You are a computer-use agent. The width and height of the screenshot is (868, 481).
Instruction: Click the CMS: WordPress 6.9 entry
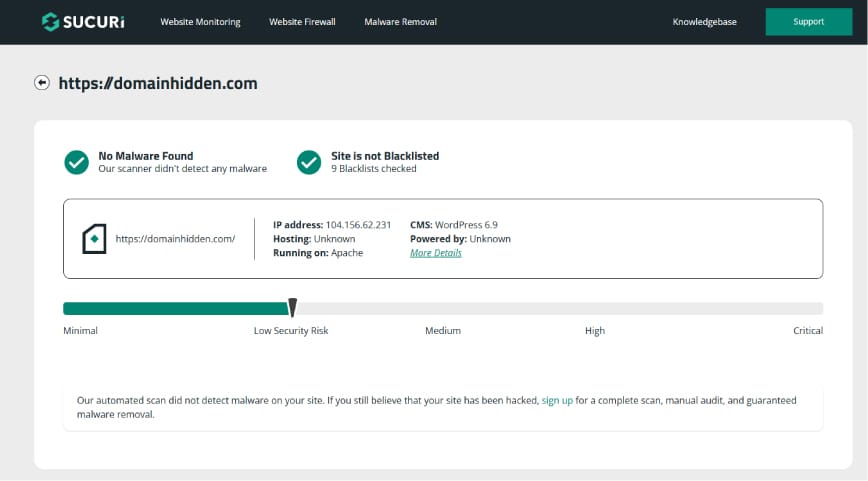click(x=453, y=225)
